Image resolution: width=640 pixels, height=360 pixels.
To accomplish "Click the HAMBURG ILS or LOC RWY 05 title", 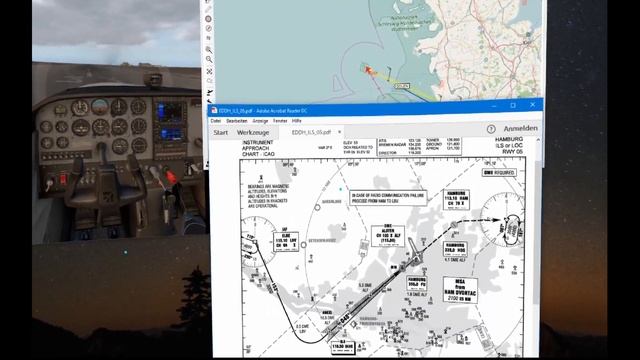I will click(509, 145).
